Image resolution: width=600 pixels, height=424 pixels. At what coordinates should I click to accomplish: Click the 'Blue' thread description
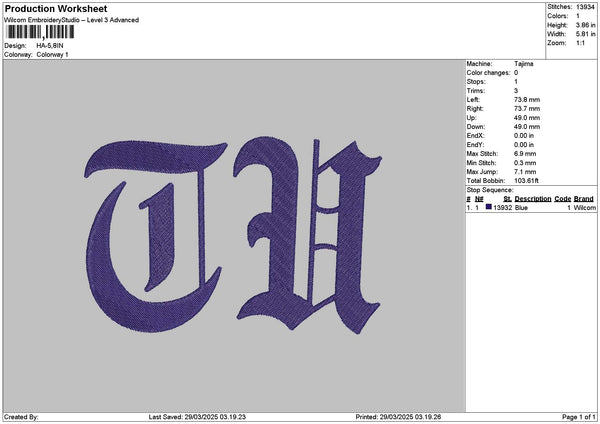pos(521,207)
